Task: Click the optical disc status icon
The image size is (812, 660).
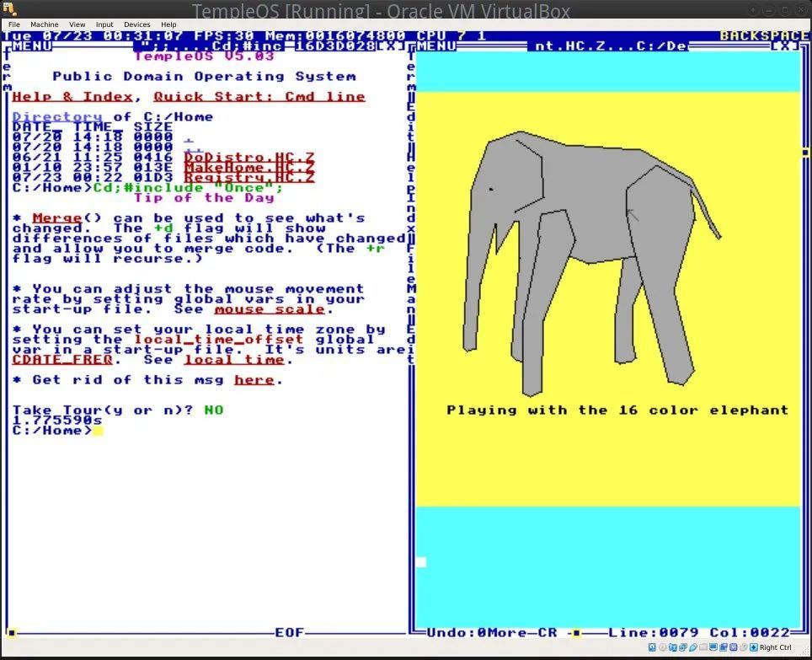Action: tap(663, 647)
